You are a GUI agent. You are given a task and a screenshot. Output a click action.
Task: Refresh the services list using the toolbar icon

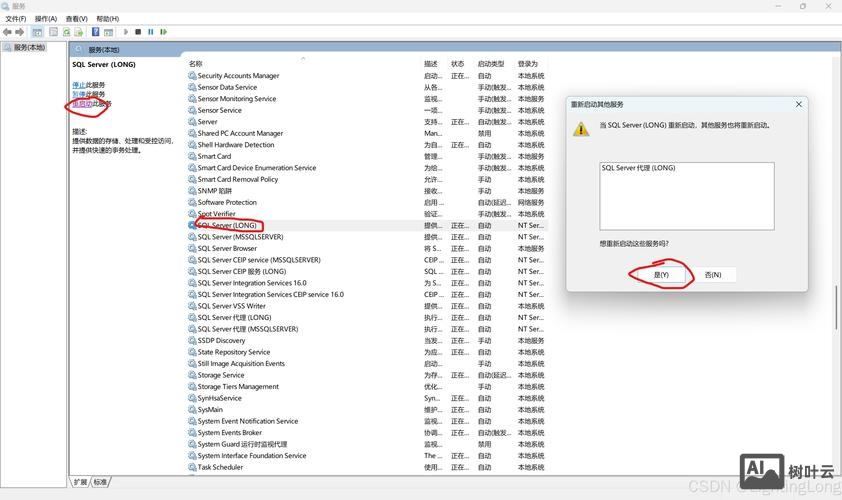pos(67,32)
